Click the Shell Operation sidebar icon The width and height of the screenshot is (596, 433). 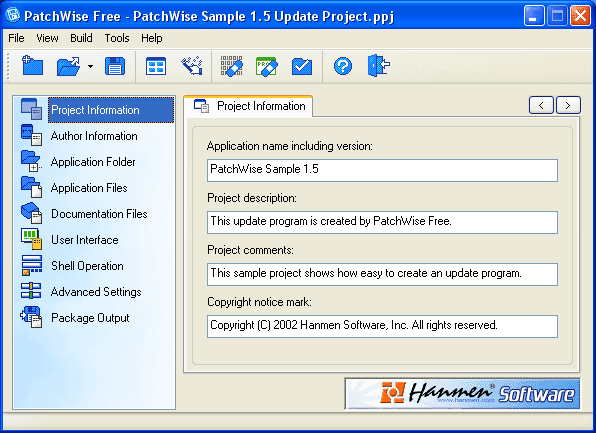click(x=32, y=265)
